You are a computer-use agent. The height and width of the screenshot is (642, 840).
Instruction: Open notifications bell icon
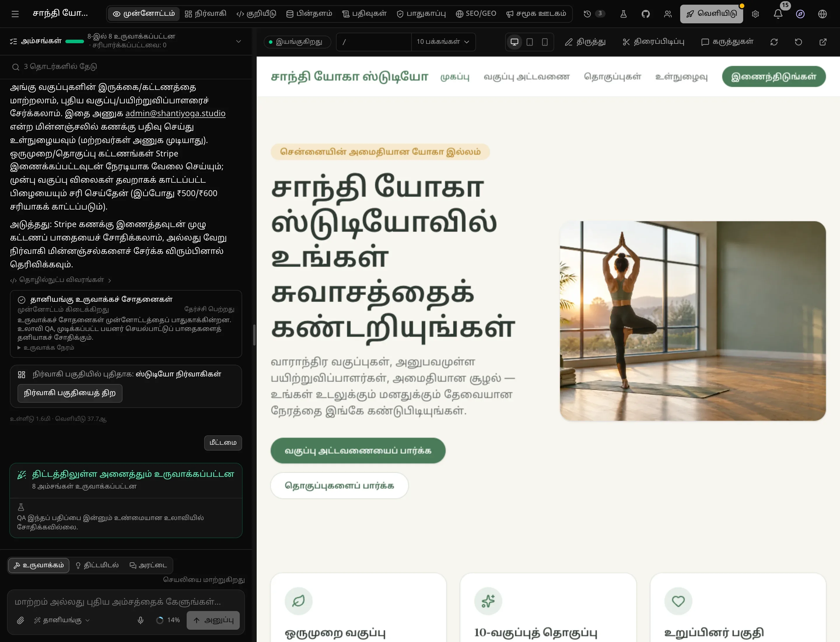(x=778, y=14)
